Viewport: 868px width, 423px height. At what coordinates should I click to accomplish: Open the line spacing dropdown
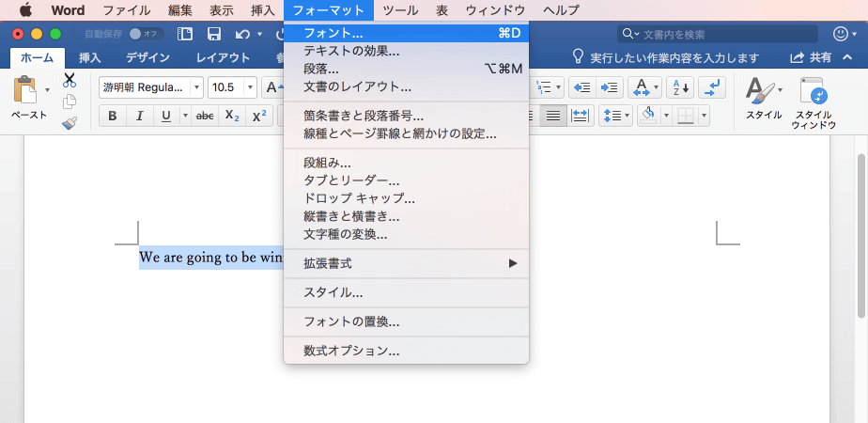tap(616, 117)
